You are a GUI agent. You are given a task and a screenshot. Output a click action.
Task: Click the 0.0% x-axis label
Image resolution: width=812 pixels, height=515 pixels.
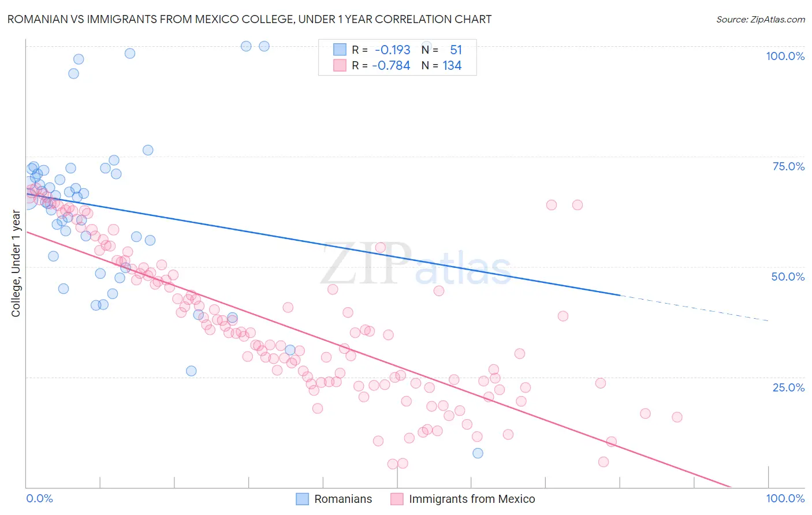(x=40, y=498)
